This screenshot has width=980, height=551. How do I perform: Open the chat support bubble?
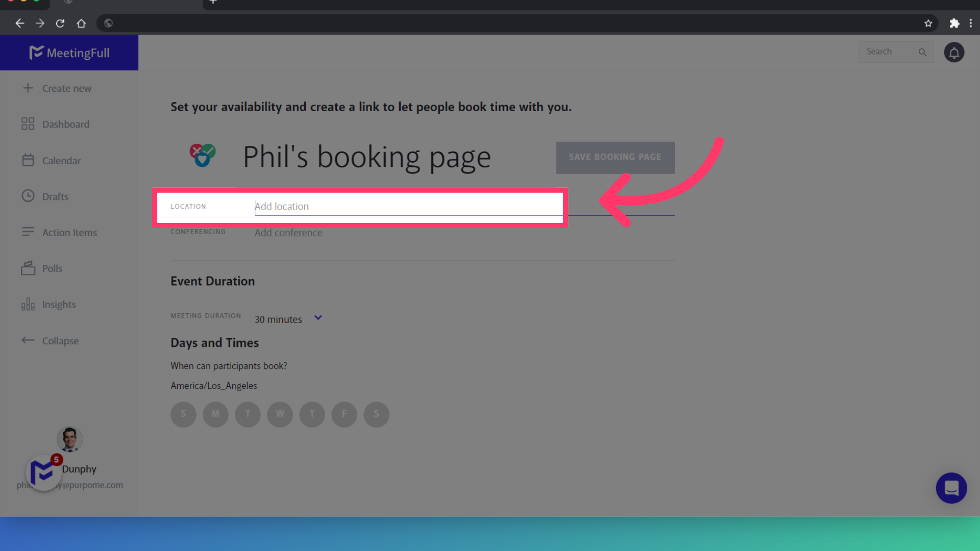tap(951, 488)
